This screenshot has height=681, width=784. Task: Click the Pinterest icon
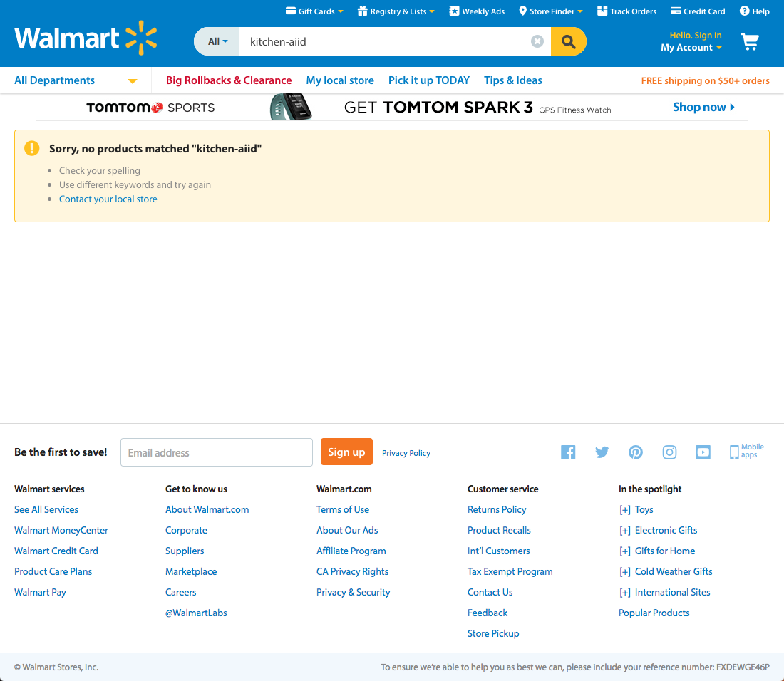[635, 452]
